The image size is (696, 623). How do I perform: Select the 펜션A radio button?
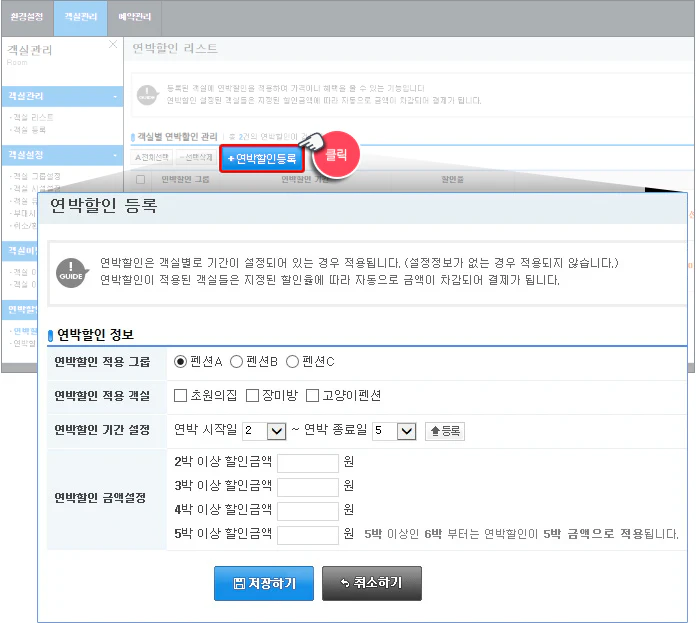click(180, 362)
